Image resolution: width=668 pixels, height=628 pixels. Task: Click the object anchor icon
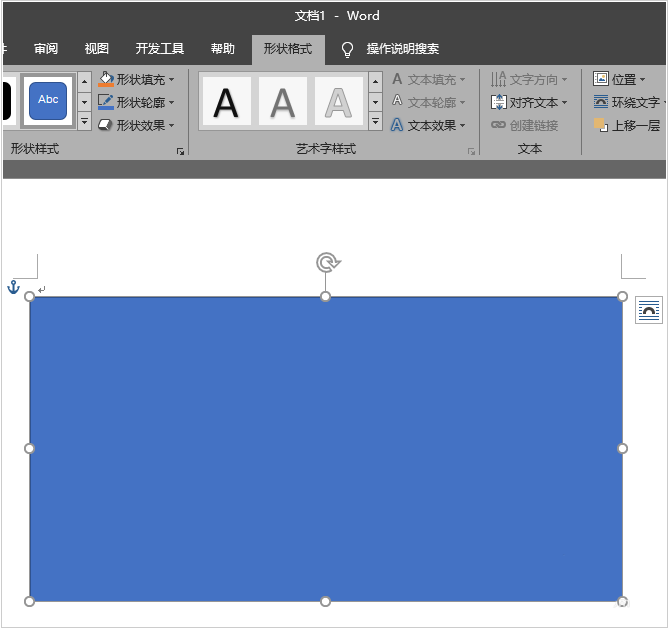(14, 287)
